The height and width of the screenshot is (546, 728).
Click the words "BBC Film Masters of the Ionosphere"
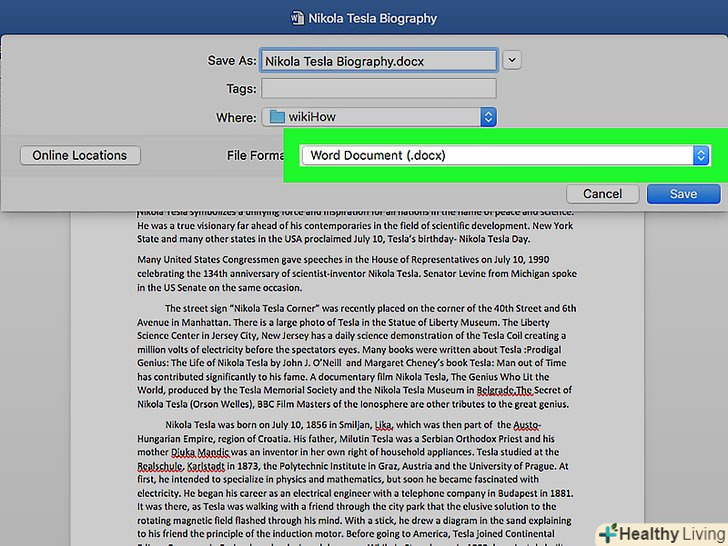333,404
